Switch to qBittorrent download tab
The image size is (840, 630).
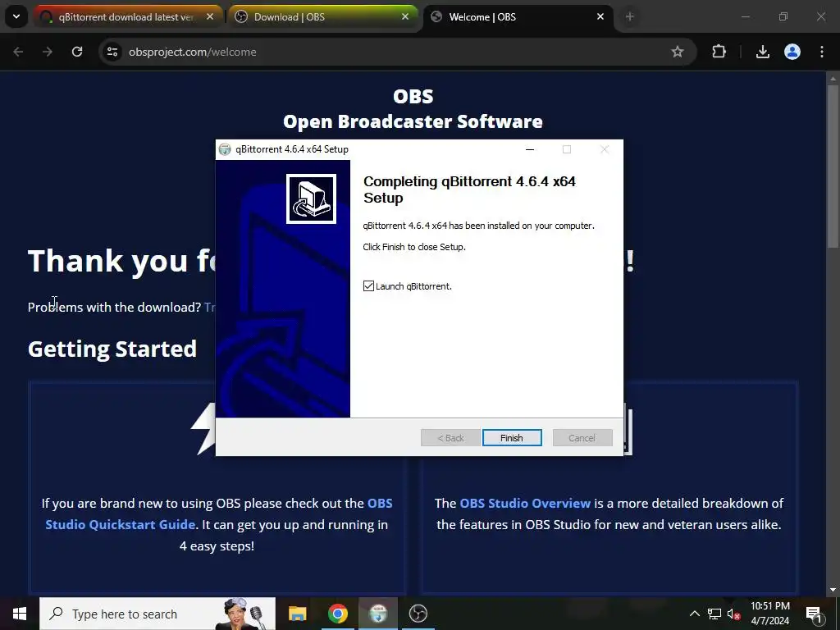[x=126, y=17]
